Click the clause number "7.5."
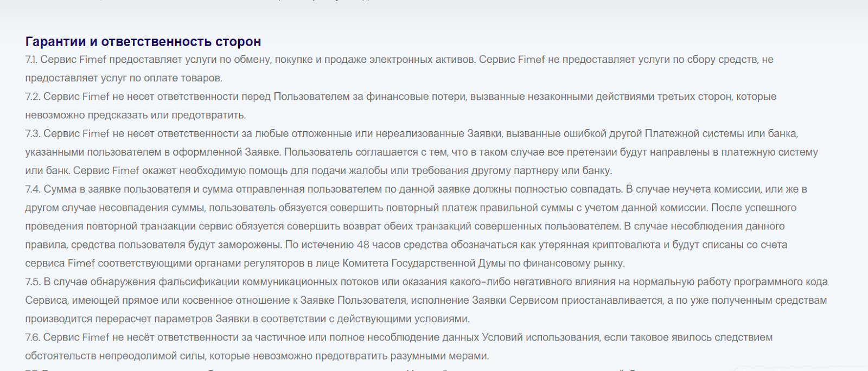868x371 pixels. (33, 282)
